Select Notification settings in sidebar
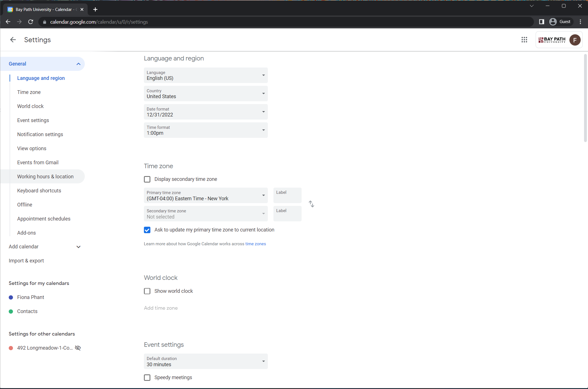Viewport: 588px width, 389px height. coord(40,134)
